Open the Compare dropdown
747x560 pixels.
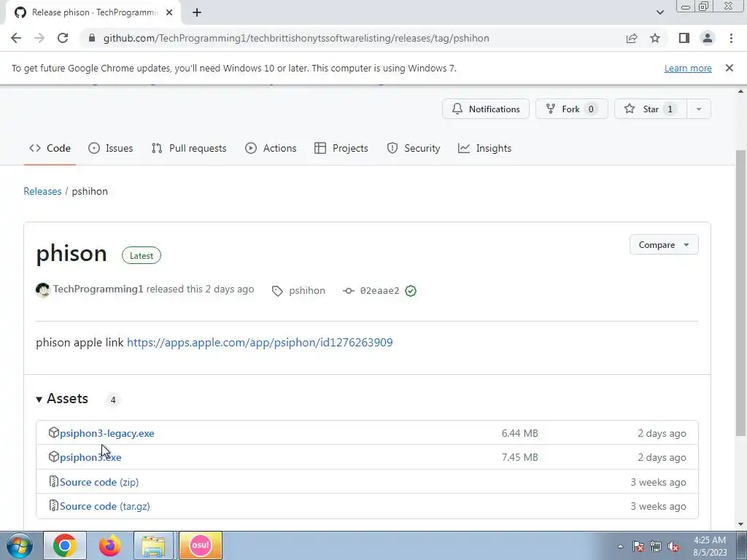[x=664, y=245]
